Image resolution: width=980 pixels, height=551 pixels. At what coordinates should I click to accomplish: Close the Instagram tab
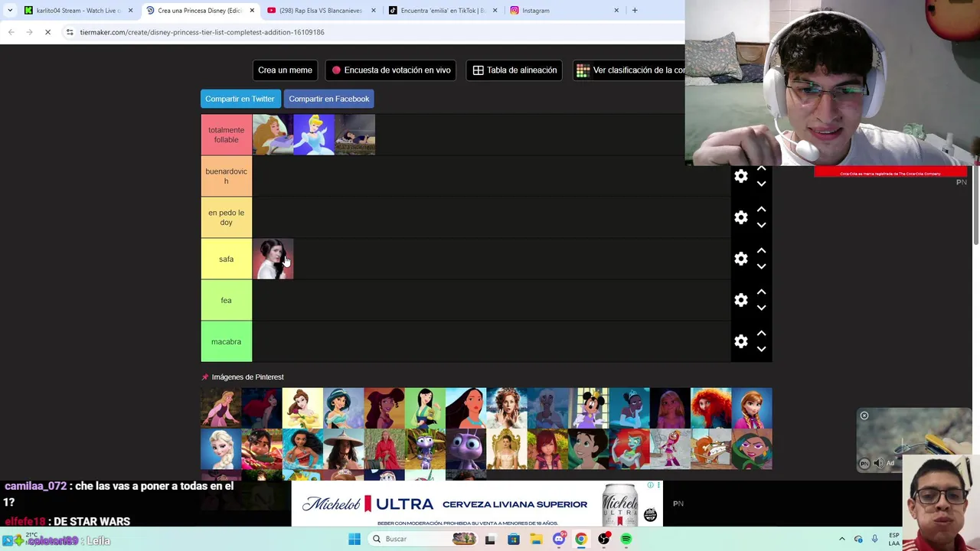pyautogui.click(x=616, y=11)
